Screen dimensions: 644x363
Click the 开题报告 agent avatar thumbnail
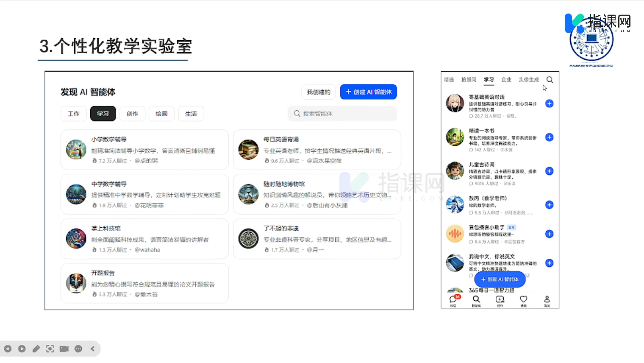tap(76, 283)
